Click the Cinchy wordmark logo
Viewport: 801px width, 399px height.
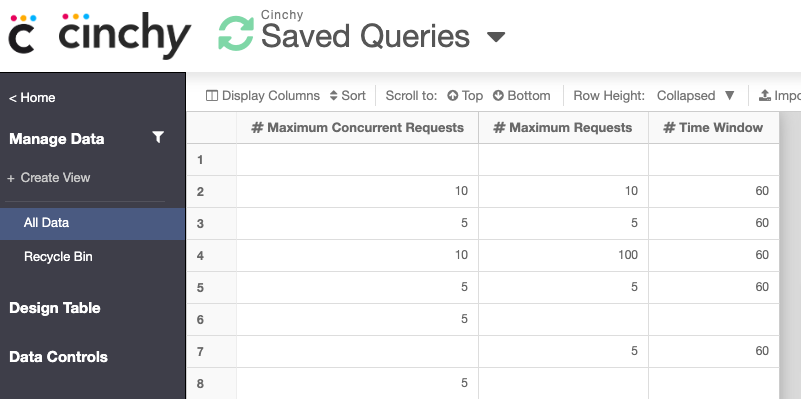pos(125,35)
